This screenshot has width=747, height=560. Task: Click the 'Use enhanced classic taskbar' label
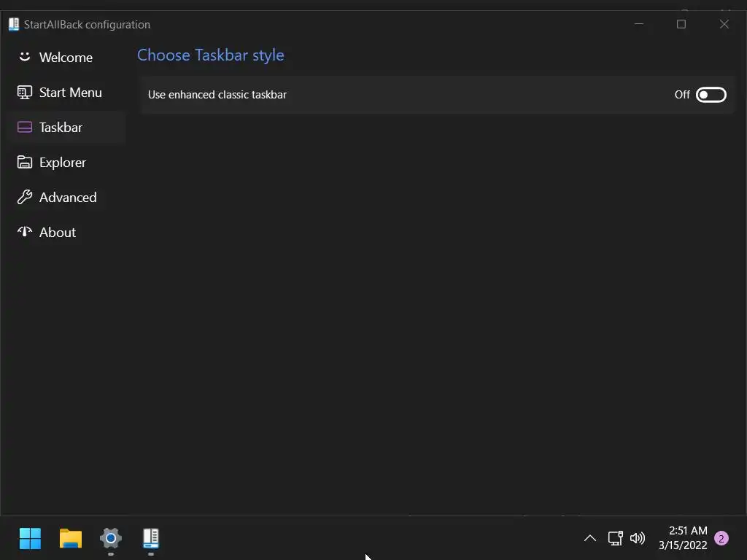tap(217, 95)
